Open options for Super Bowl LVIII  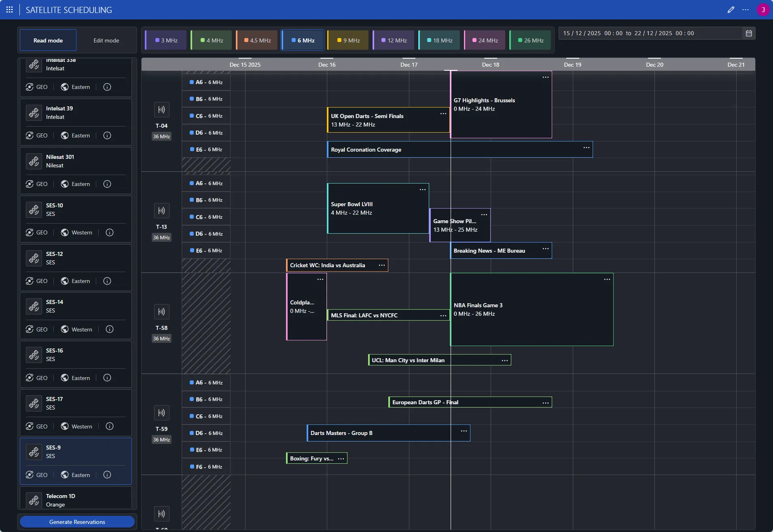[x=422, y=190]
